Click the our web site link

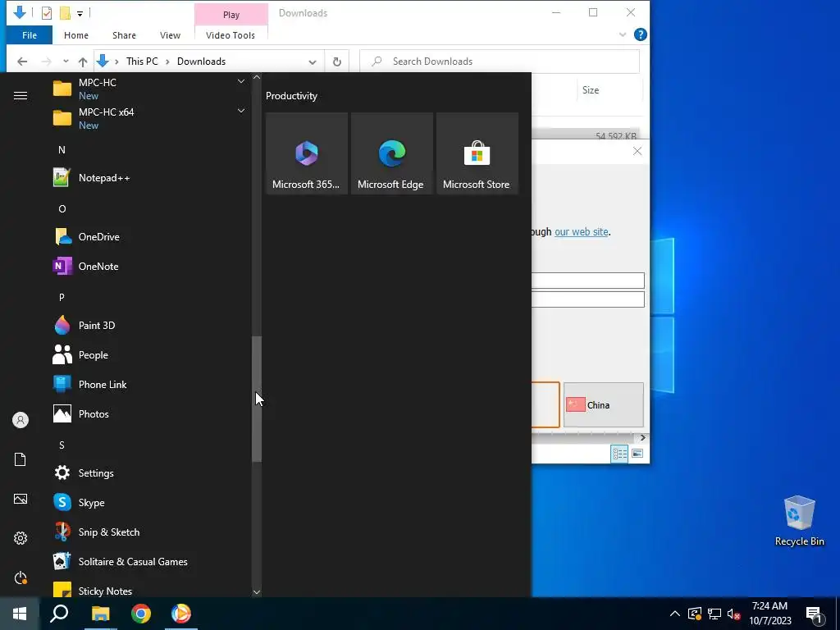[582, 232]
